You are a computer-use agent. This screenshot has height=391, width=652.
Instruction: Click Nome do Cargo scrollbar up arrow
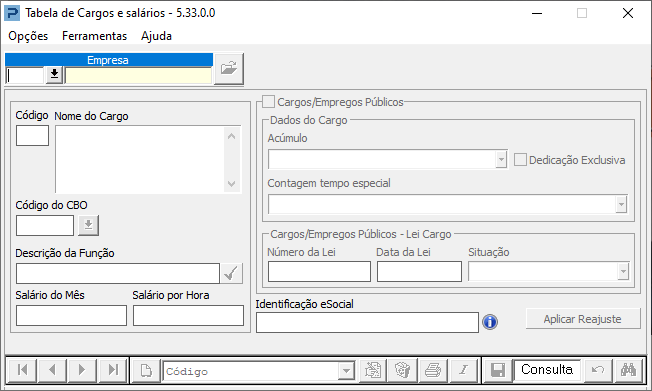(x=232, y=136)
